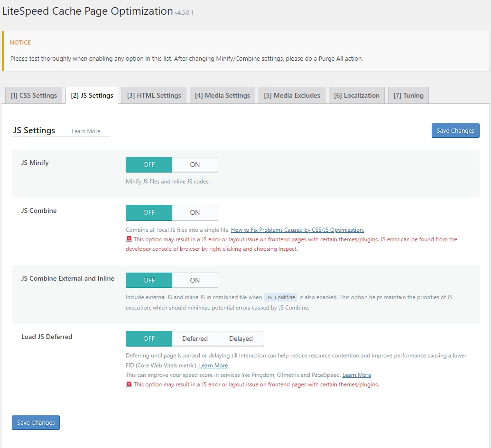
Task: Click the LiteSpeed Cache Page Optimization title
Action: point(87,11)
